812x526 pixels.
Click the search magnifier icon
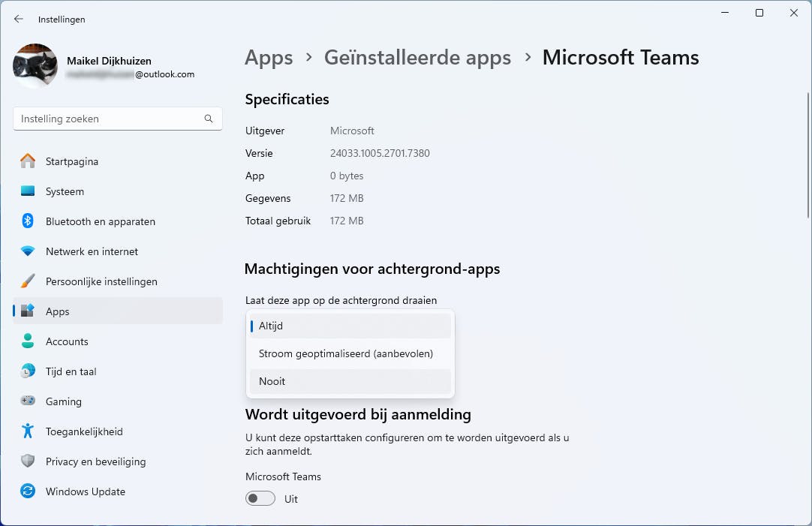[208, 119]
